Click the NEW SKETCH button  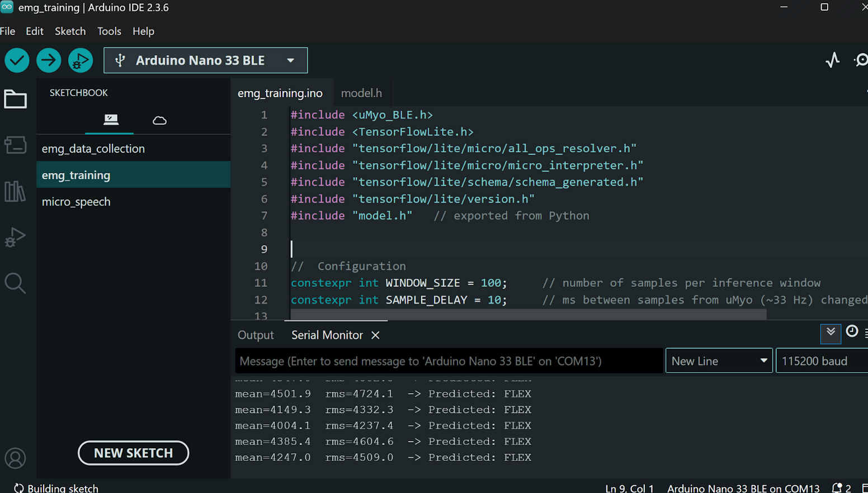point(133,453)
